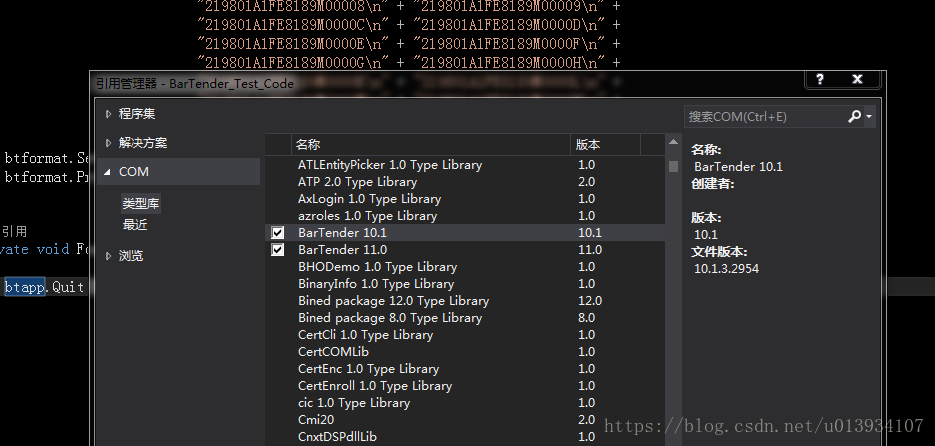The width and height of the screenshot is (935, 446).
Task: Focus the 搜索COM search field
Action: pos(766,117)
